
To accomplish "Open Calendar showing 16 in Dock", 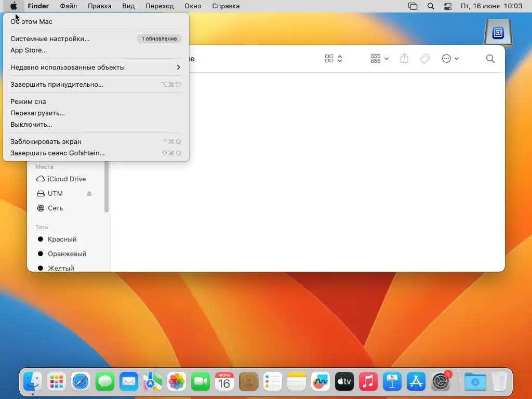I will [x=224, y=382].
